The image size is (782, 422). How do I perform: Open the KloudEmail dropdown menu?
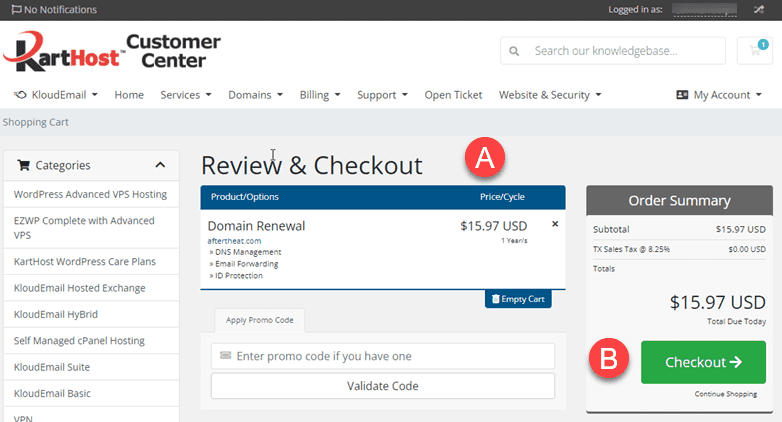pyautogui.click(x=56, y=95)
